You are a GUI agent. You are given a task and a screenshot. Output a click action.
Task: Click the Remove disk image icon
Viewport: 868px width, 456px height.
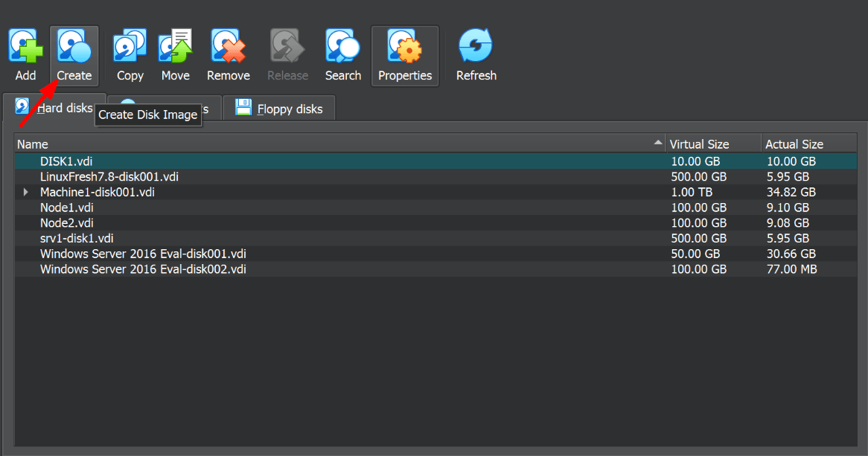(228, 47)
